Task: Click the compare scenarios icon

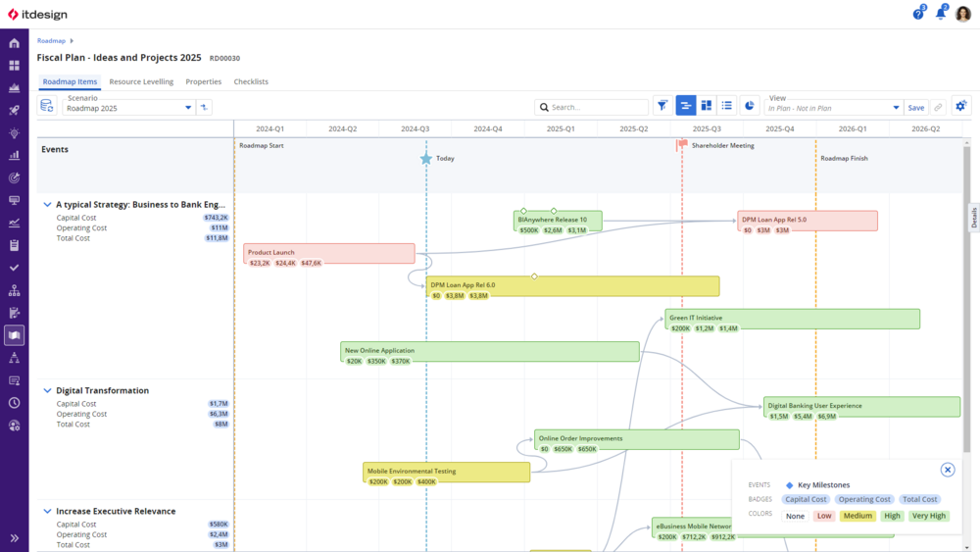Action: click(204, 107)
